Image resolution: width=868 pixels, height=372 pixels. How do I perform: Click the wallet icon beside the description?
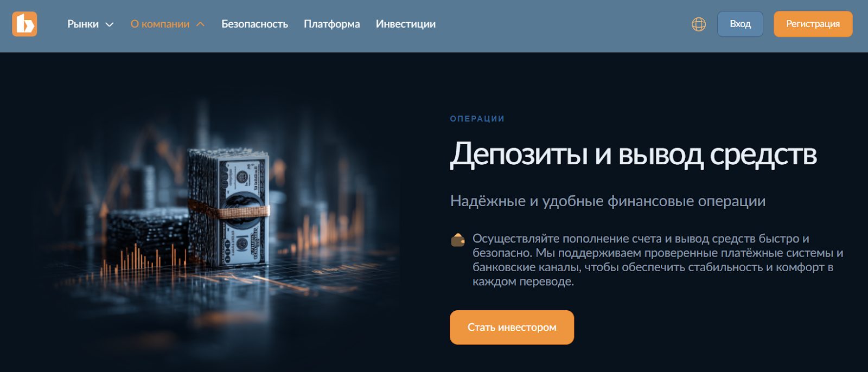pos(458,239)
